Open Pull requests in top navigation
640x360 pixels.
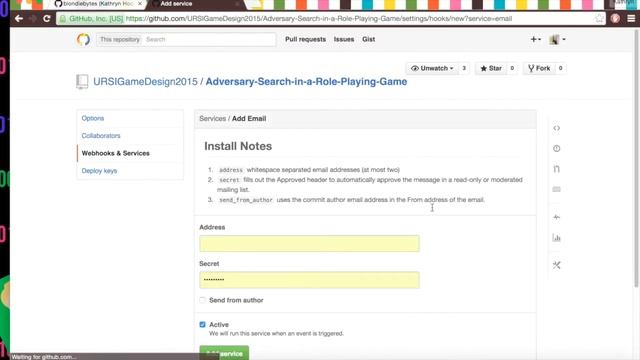click(305, 40)
